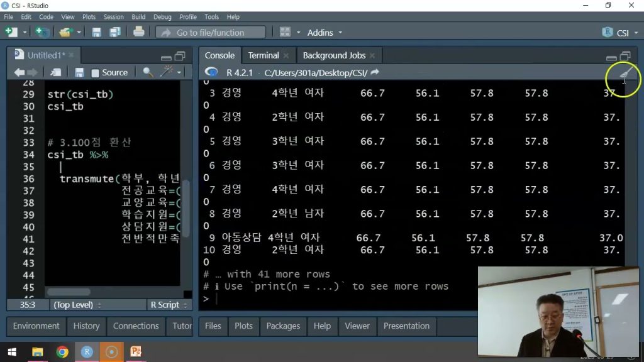Clear console with the broom icon
Viewport: 644px width, 362px height.
pos(625,75)
